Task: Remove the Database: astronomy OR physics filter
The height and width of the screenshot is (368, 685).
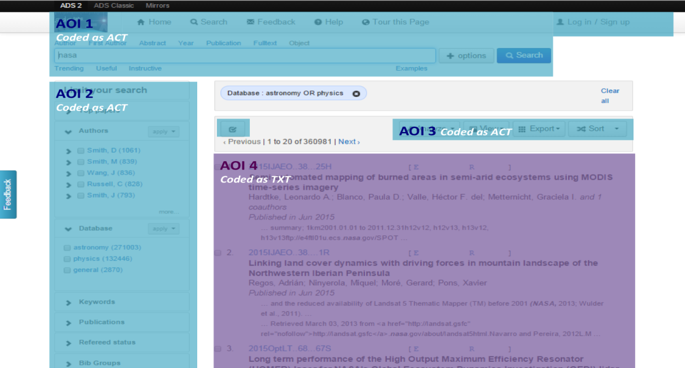Action: click(x=356, y=94)
